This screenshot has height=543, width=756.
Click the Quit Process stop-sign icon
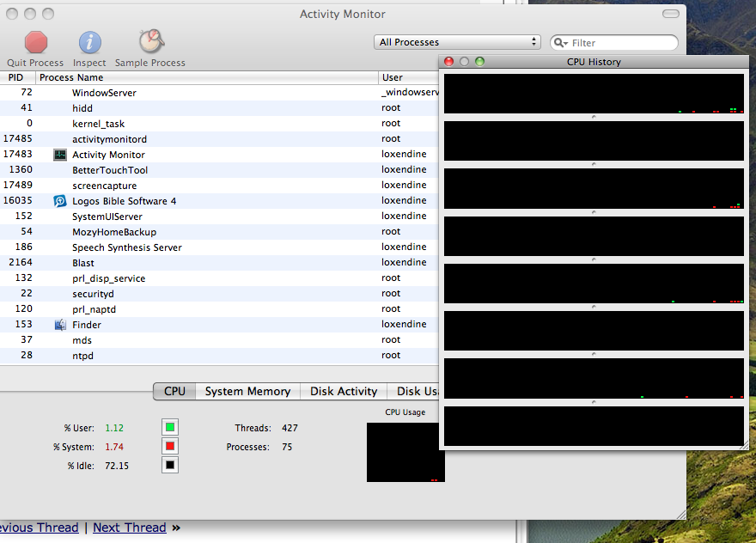(36, 42)
